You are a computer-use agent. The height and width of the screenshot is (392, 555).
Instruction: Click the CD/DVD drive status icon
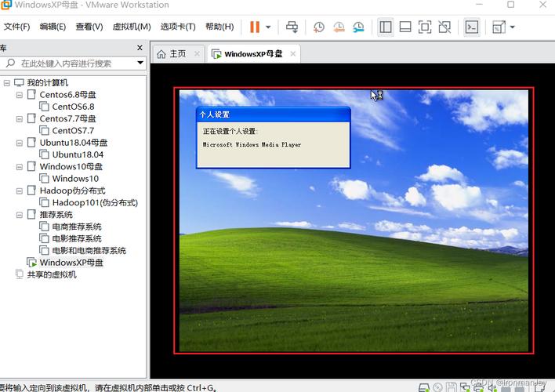click(x=437, y=388)
